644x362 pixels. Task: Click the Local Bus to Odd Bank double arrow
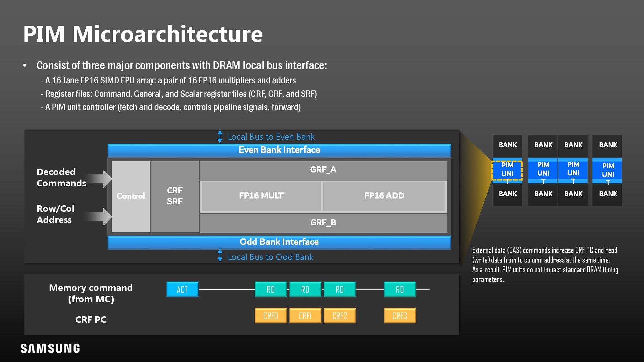pyautogui.click(x=220, y=255)
